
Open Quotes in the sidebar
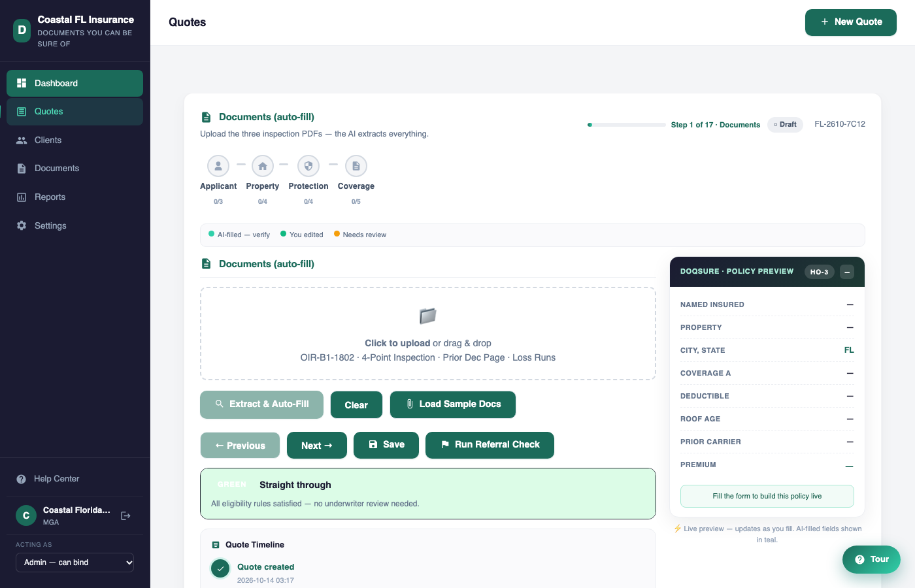pyautogui.click(x=75, y=112)
